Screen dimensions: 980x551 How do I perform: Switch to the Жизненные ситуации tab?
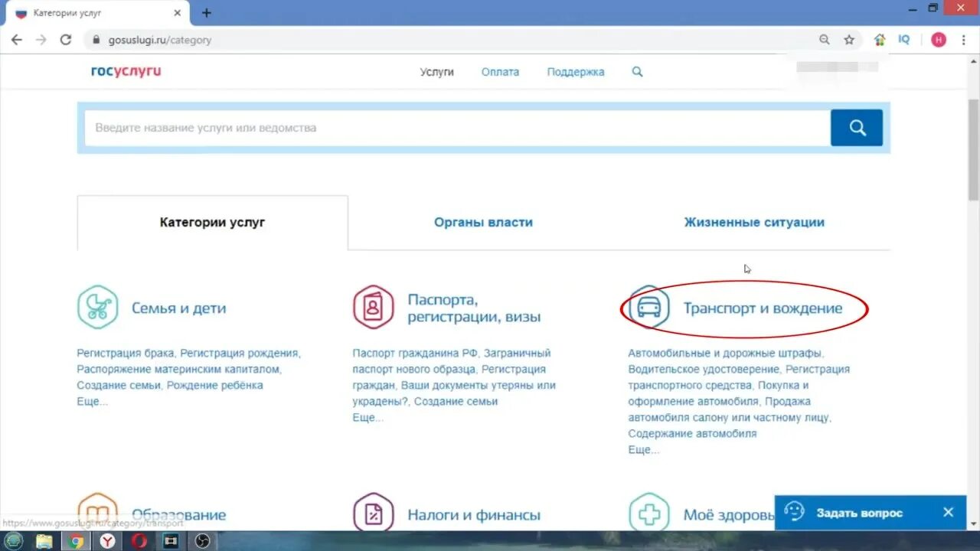pyautogui.click(x=754, y=223)
